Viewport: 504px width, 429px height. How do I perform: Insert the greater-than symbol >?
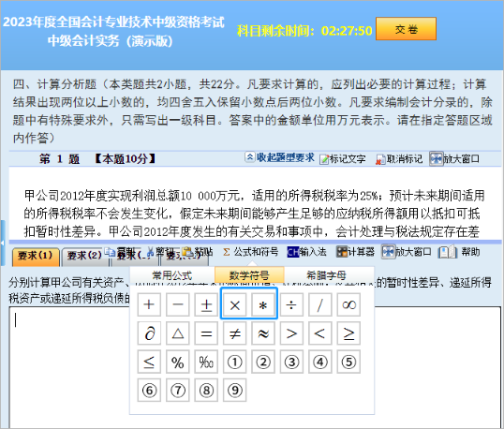coord(291,333)
